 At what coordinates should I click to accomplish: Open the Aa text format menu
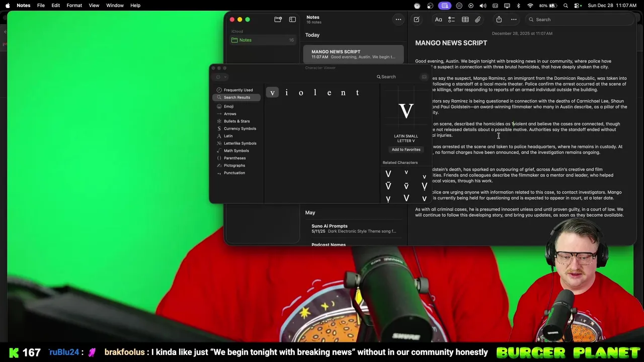click(x=438, y=20)
